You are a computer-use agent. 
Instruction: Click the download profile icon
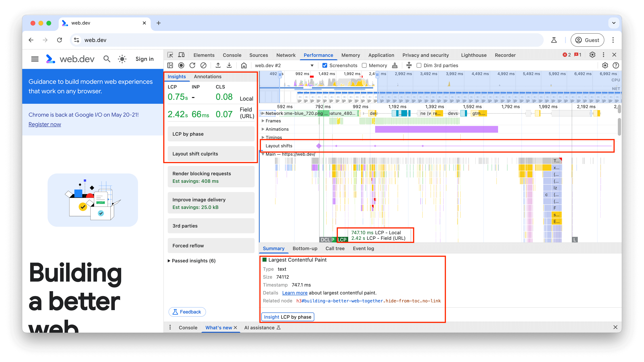[x=230, y=65]
